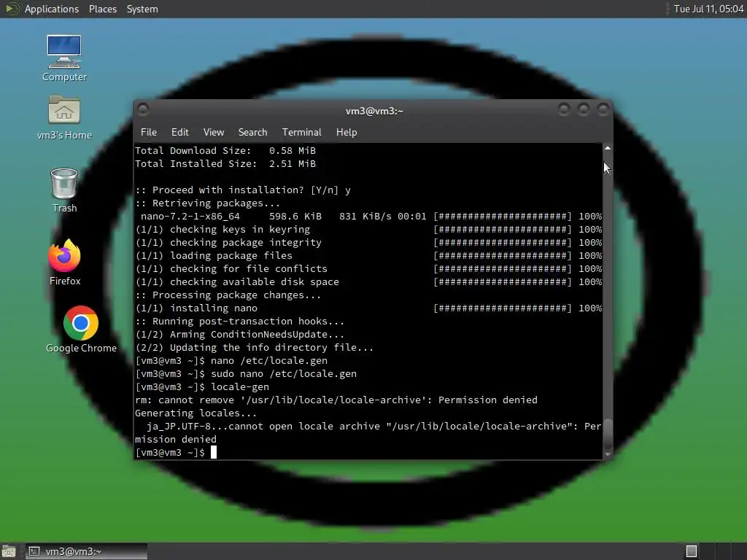Click the MATE logo icon beside Applications

[x=12, y=9]
